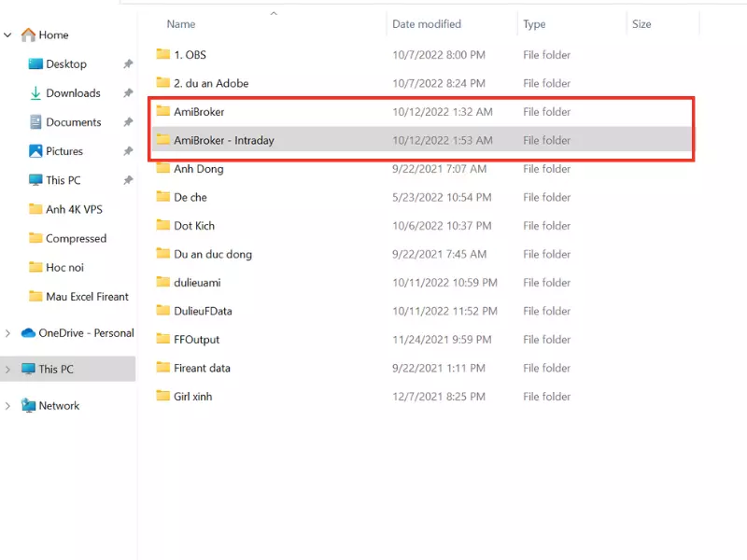
Task: Click the pin icon beside Pictures
Action: pos(128,151)
